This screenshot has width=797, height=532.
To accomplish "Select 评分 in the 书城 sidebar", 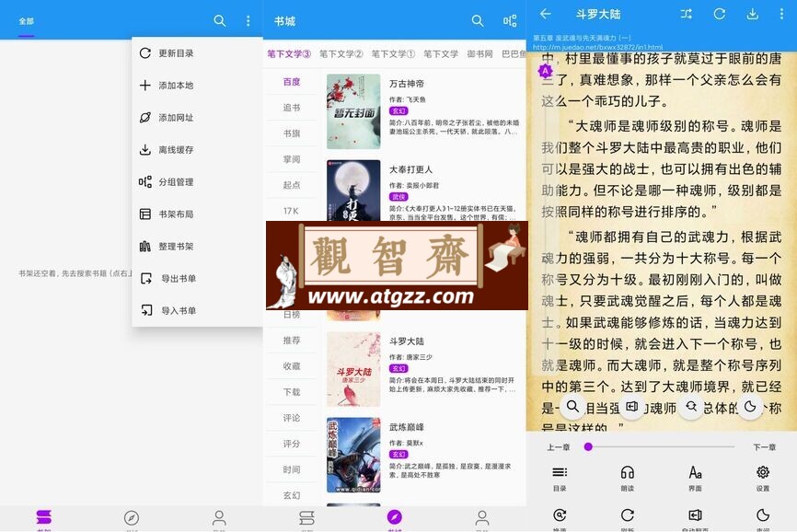I will coord(292,444).
